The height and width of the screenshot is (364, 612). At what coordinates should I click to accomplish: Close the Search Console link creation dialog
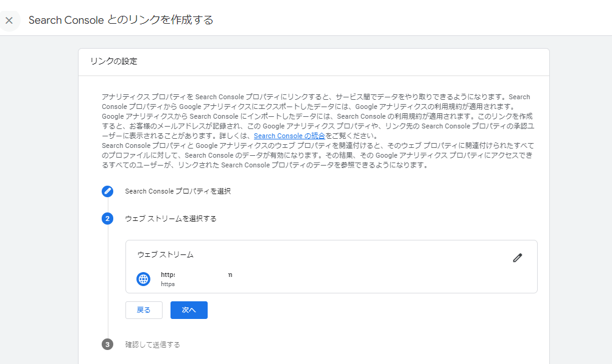(x=9, y=20)
